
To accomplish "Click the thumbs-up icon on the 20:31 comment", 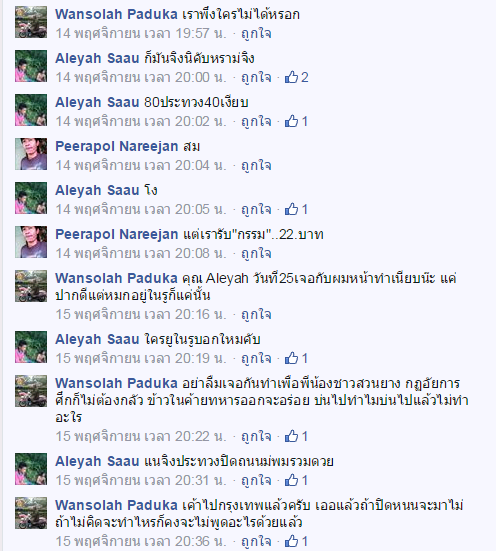I will (291, 480).
